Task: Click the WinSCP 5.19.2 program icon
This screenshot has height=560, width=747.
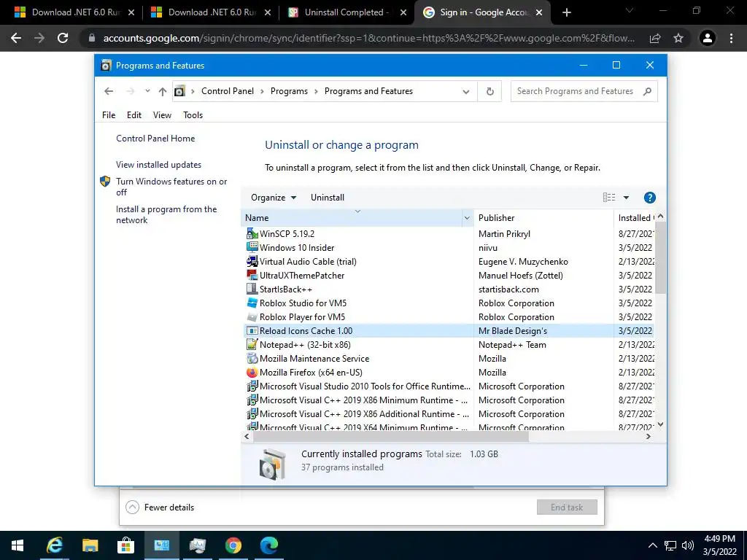Action: coord(252,234)
